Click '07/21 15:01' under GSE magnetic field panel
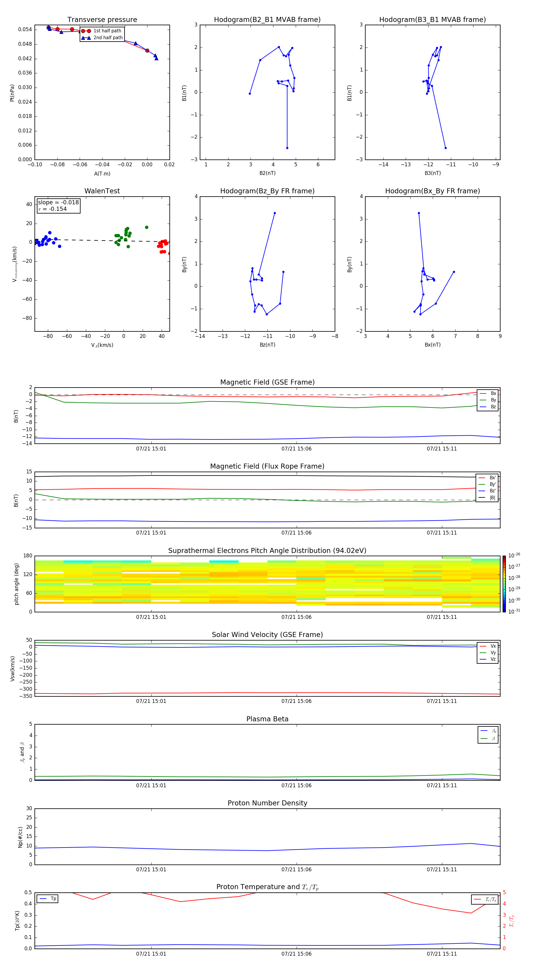The image size is (535, 980). (151, 449)
